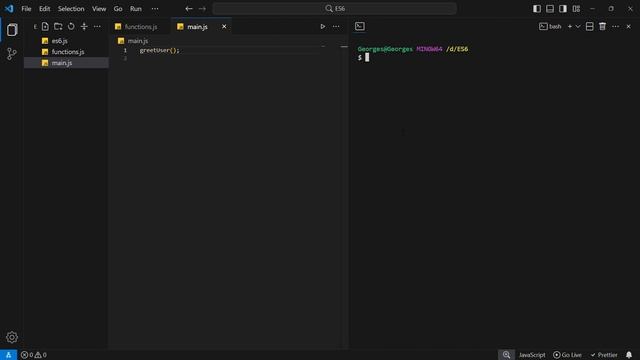The image size is (640, 360).
Task: Toggle the bottom panel layout
Action: pos(550,9)
